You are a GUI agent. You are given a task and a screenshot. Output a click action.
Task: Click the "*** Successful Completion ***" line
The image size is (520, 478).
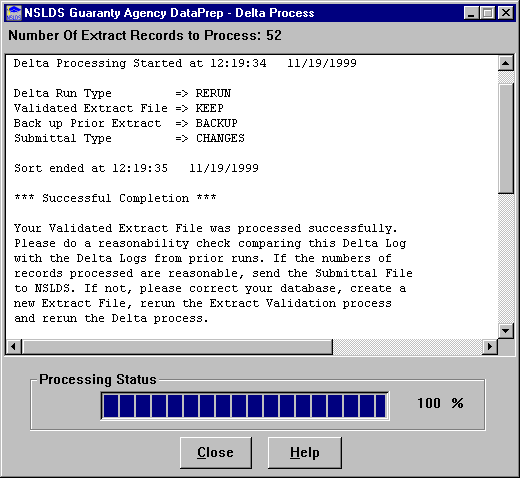click(x=115, y=198)
